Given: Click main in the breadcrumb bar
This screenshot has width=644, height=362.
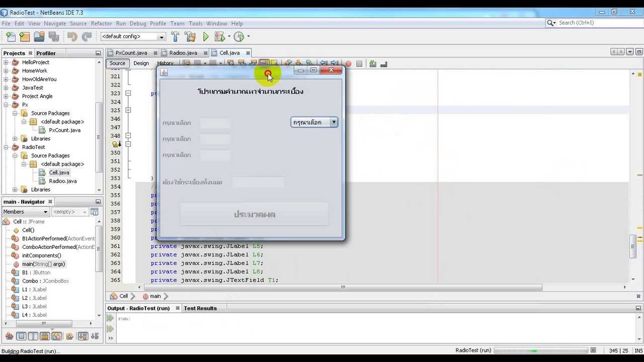Looking at the screenshot, I should [x=155, y=296].
